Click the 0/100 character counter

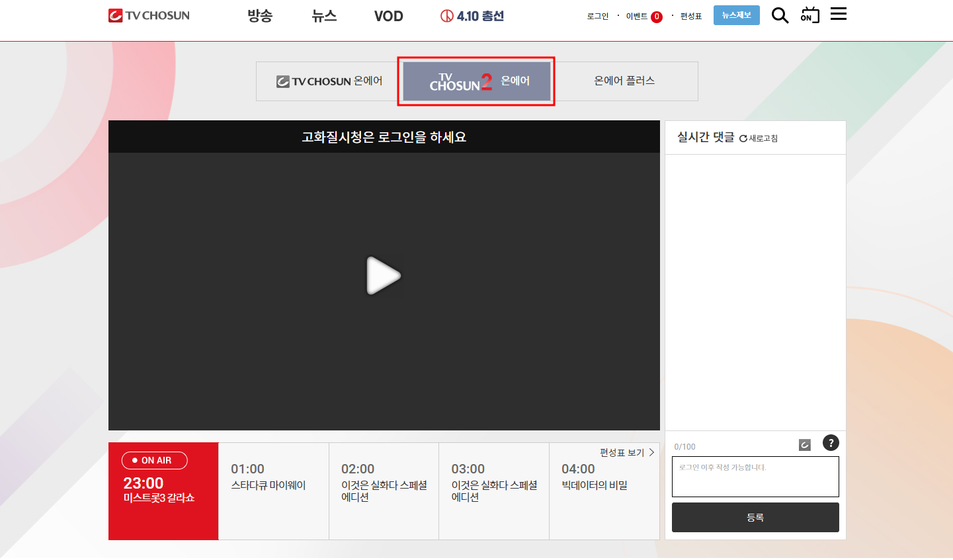coord(684,447)
